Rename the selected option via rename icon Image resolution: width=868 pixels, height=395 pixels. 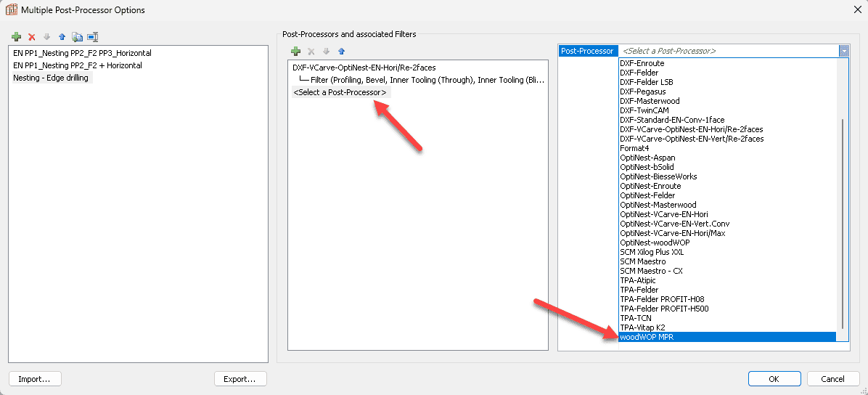(x=92, y=36)
